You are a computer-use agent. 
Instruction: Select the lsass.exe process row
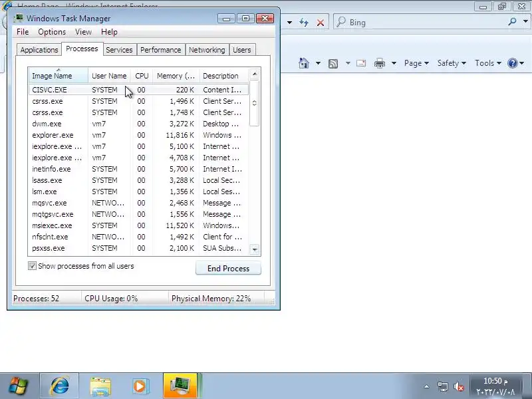(x=138, y=180)
